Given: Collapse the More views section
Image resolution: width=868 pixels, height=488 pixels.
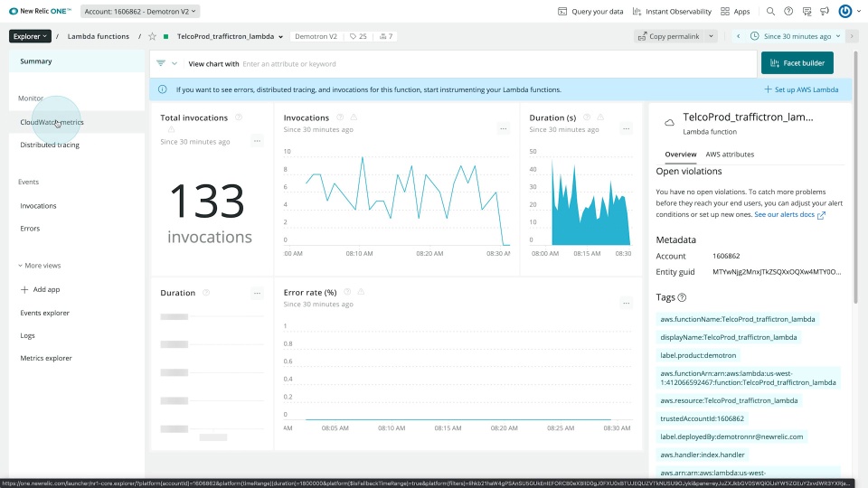Looking at the screenshot, I should (39, 266).
